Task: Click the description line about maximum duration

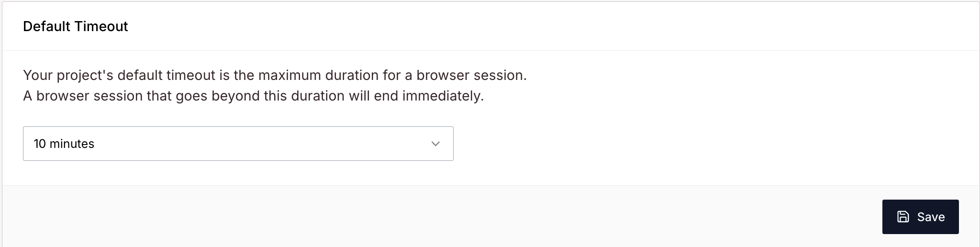Action: (275, 75)
